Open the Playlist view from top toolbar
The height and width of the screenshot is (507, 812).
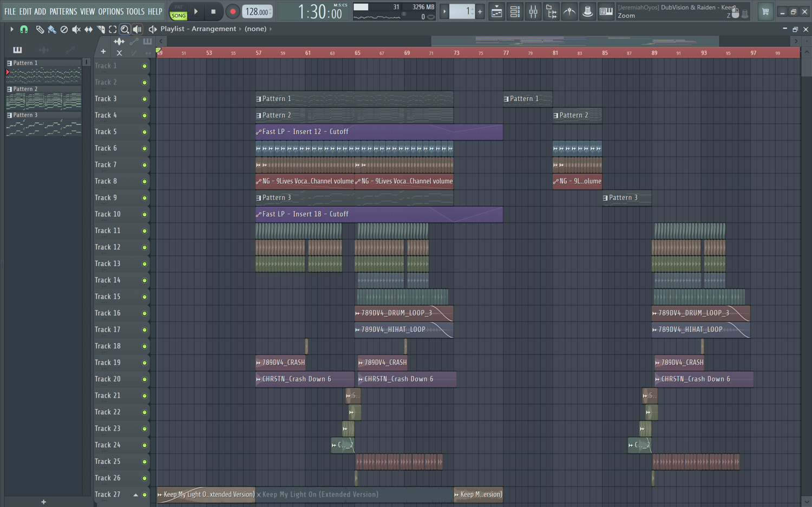[x=496, y=11]
